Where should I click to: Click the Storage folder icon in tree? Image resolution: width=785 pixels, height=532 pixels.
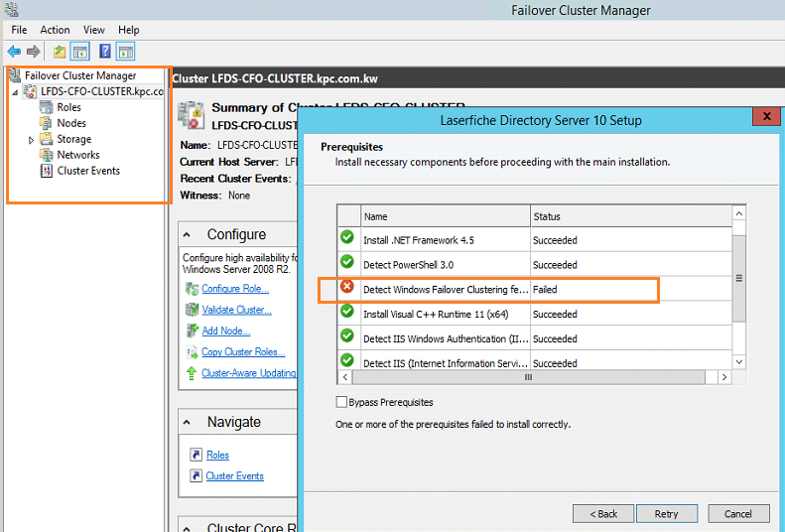click(46, 139)
